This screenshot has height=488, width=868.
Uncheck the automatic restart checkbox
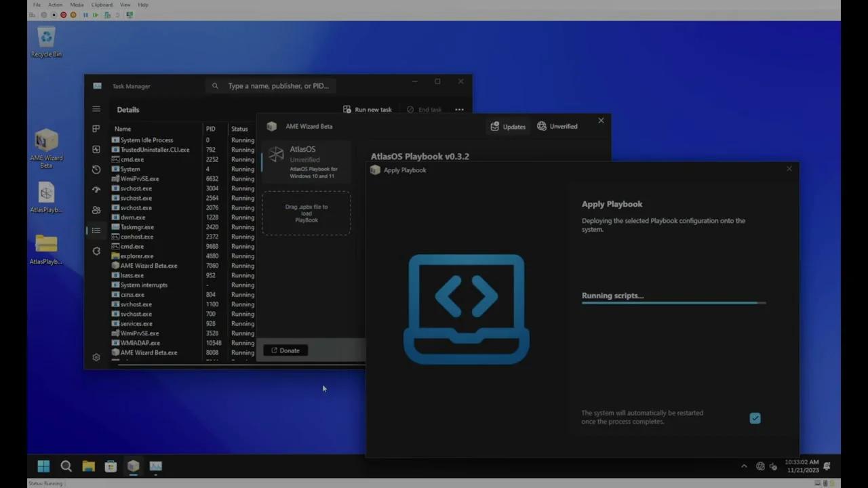coord(755,418)
